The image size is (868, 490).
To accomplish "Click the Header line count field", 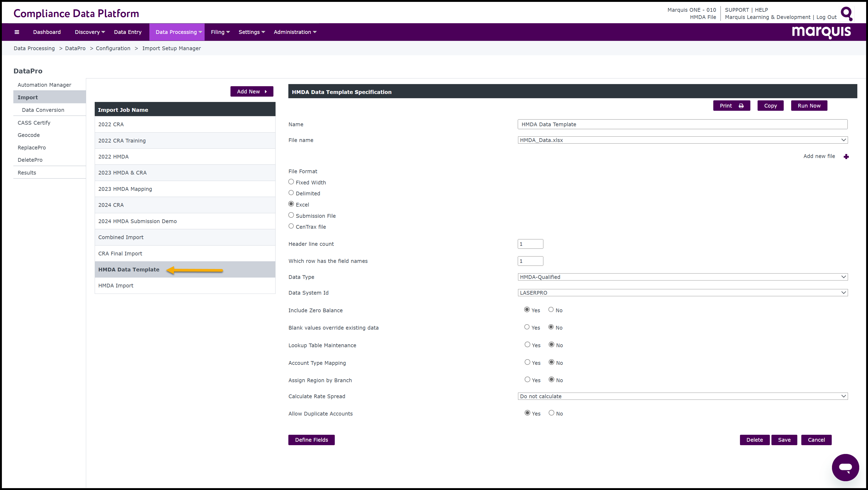I will point(530,244).
